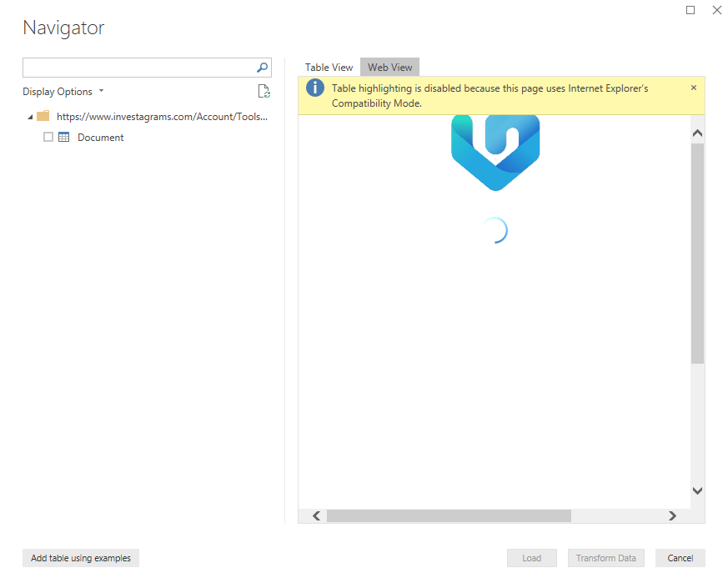Viewport: 728px width, 578px height.
Task: Dismiss the compatibility mode warning banner
Action: point(694,88)
